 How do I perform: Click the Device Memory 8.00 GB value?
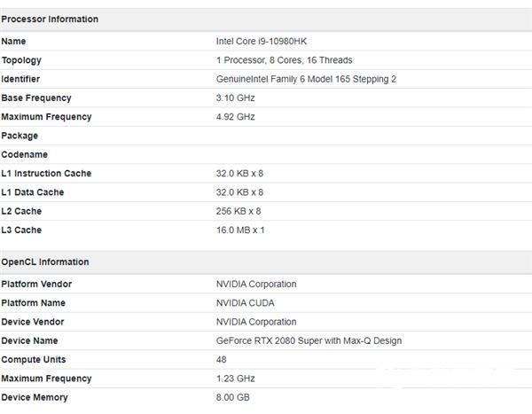coord(232,397)
